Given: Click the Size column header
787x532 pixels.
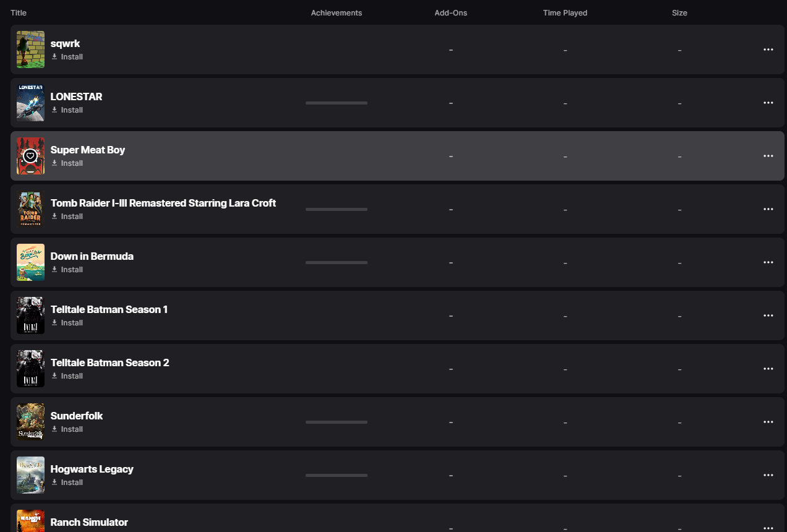Looking at the screenshot, I should coord(679,13).
